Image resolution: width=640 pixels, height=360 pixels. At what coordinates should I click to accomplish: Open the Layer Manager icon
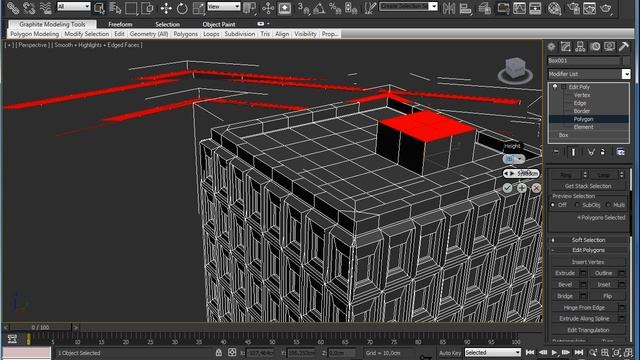484,7
